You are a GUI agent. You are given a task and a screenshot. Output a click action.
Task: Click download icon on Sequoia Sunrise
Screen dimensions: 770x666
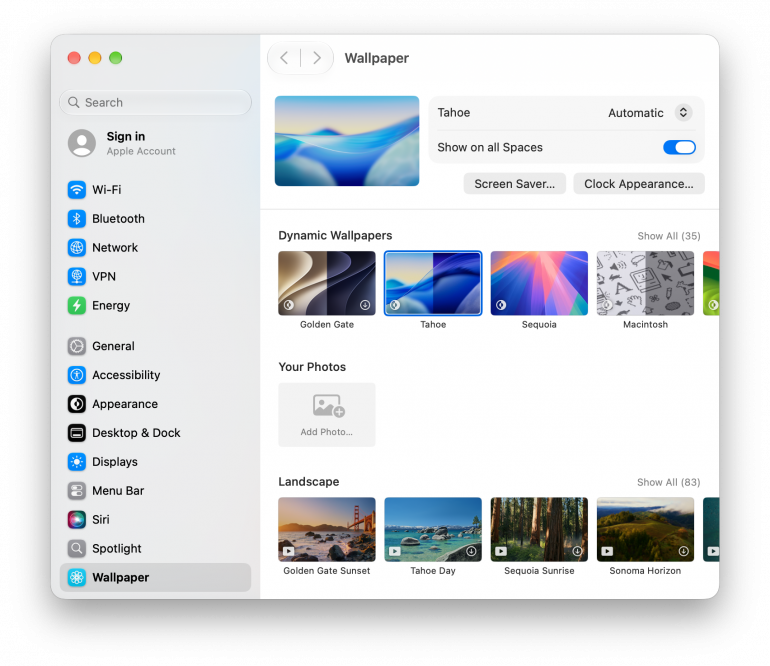577,551
